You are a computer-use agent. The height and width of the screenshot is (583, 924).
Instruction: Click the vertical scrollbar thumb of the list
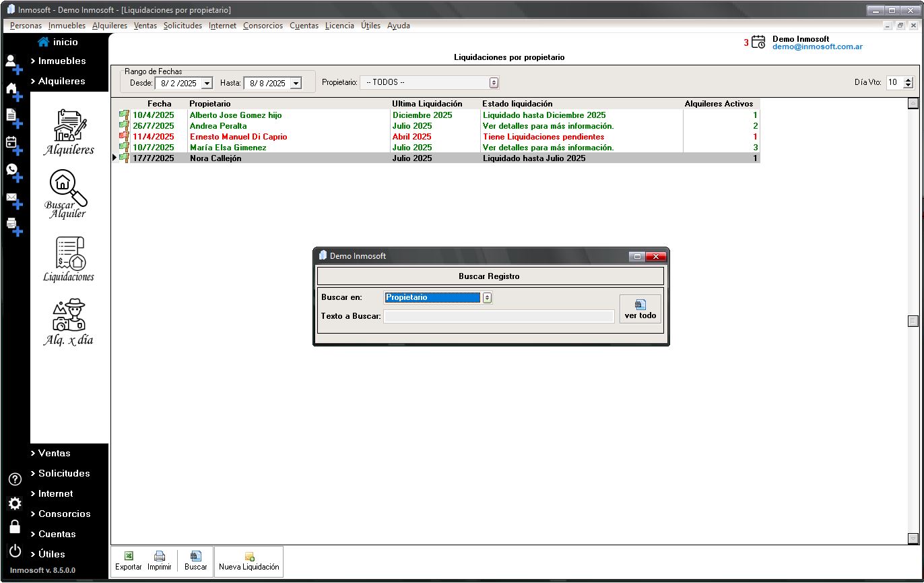click(913, 321)
